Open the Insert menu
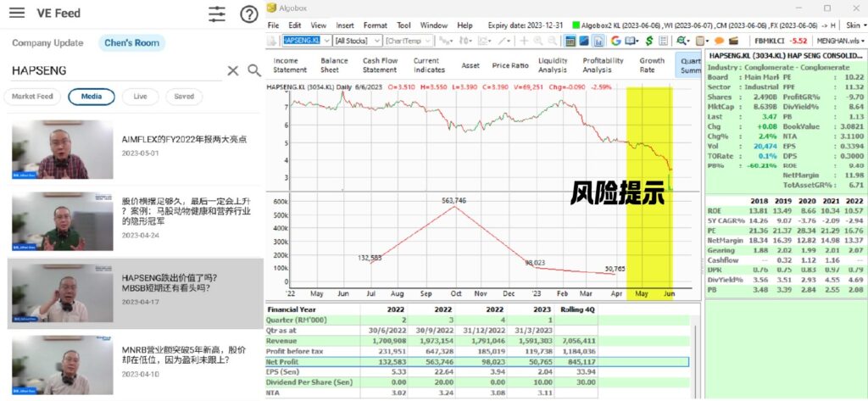Image resolution: width=868 pixels, height=401 pixels. click(x=345, y=25)
